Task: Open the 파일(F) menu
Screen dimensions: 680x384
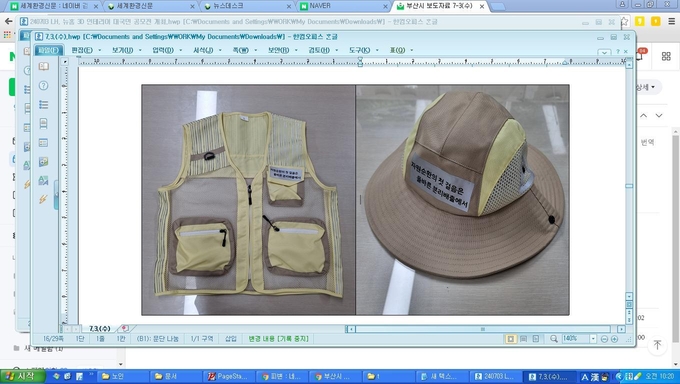Action: 49,50
